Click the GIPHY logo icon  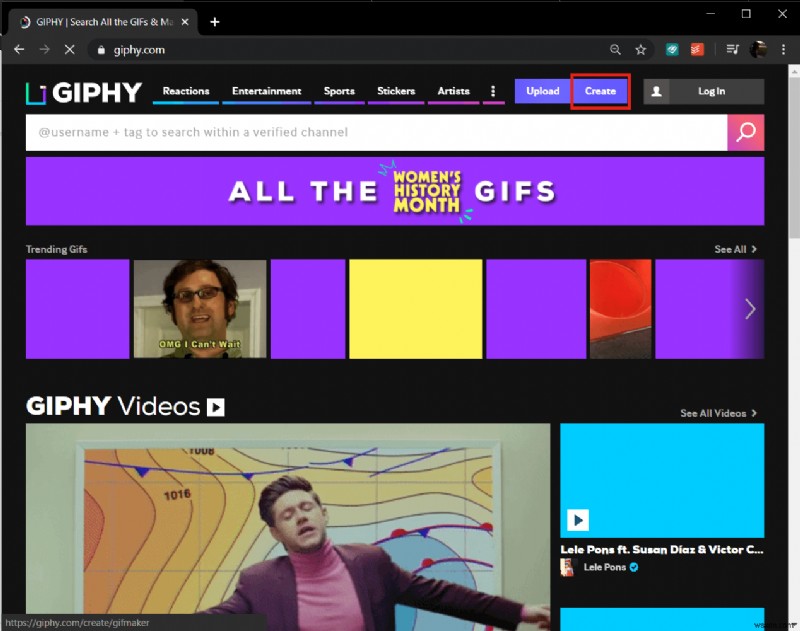38,92
